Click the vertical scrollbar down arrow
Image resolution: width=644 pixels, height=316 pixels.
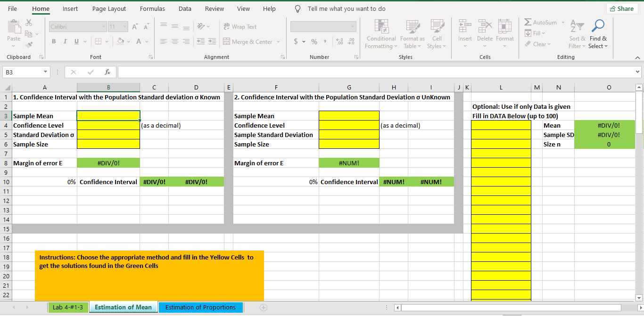point(639,298)
